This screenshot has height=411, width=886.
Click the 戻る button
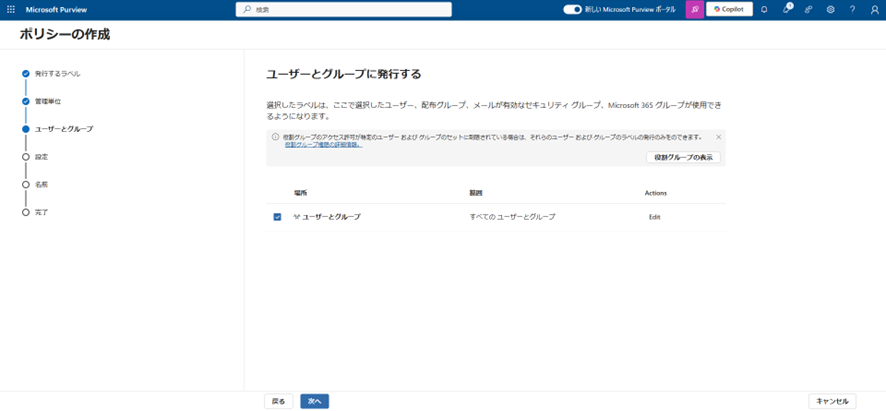pos(279,401)
